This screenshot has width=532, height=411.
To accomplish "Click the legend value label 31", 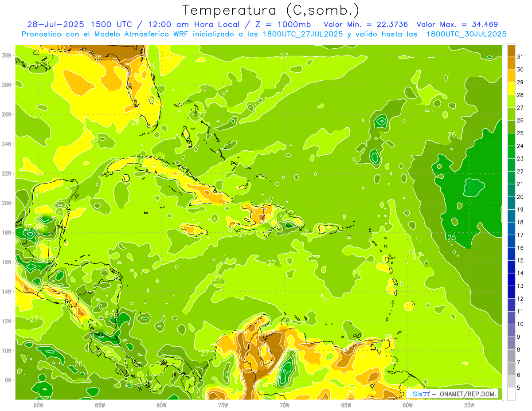I will pos(520,57).
